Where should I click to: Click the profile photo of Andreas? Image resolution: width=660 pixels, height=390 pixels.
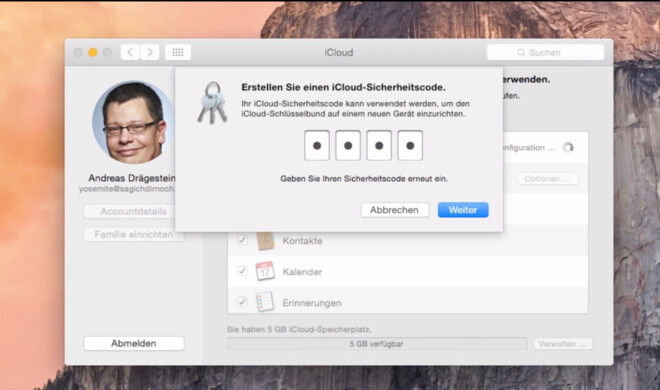click(133, 122)
